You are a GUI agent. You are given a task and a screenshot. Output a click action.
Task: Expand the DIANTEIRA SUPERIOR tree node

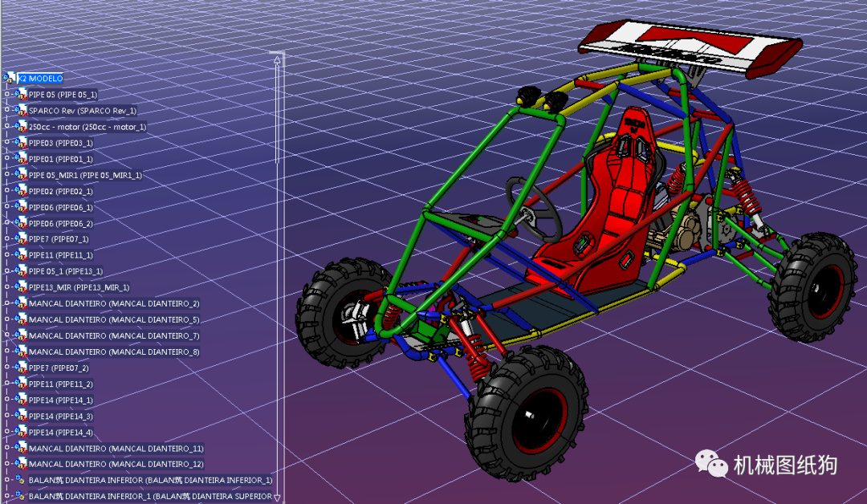(x=6, y=496)
